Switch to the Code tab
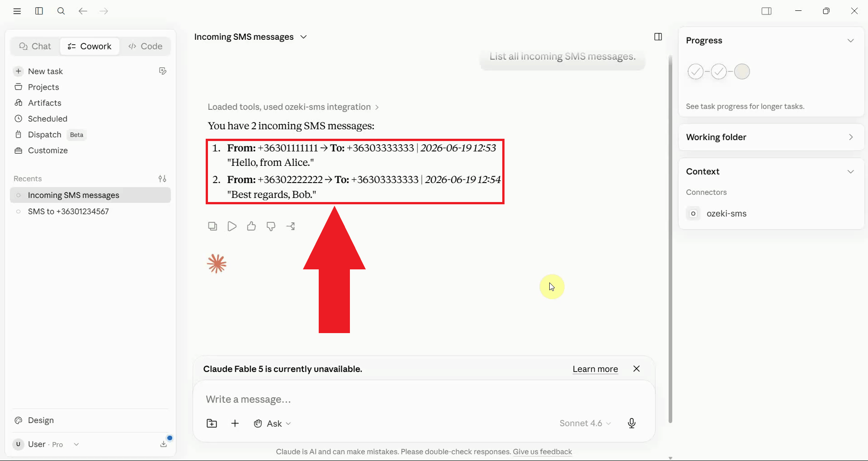This screenshot has width=868, height=461. 145,46
